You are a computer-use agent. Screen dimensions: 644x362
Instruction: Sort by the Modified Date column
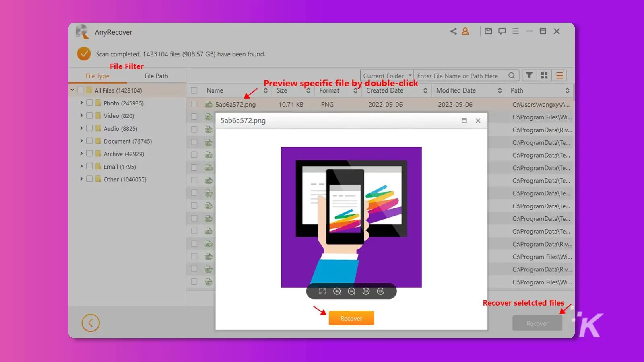(x=469, y=90)
